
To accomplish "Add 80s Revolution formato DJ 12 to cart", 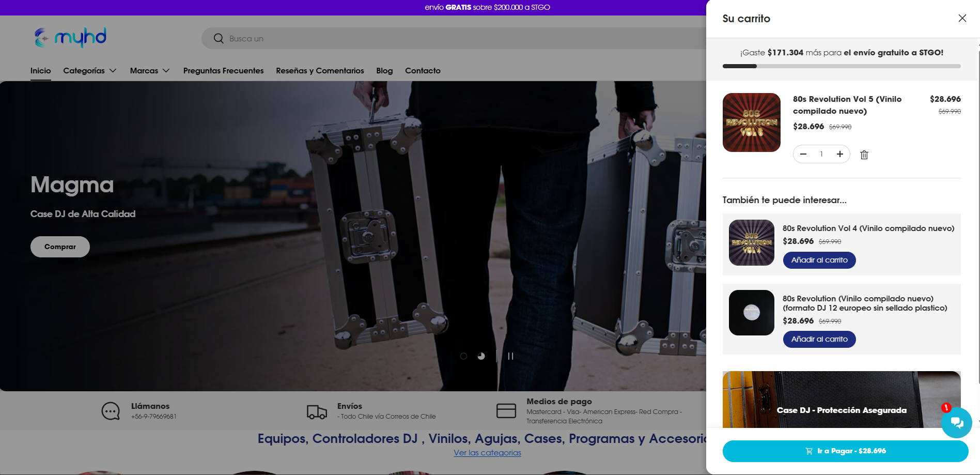I will (x=819, y=339).
